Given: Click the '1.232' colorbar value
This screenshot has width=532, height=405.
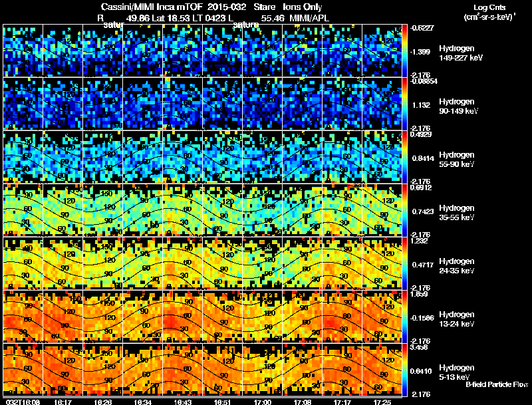Looking at the screenshot, I should pos(419,241).
